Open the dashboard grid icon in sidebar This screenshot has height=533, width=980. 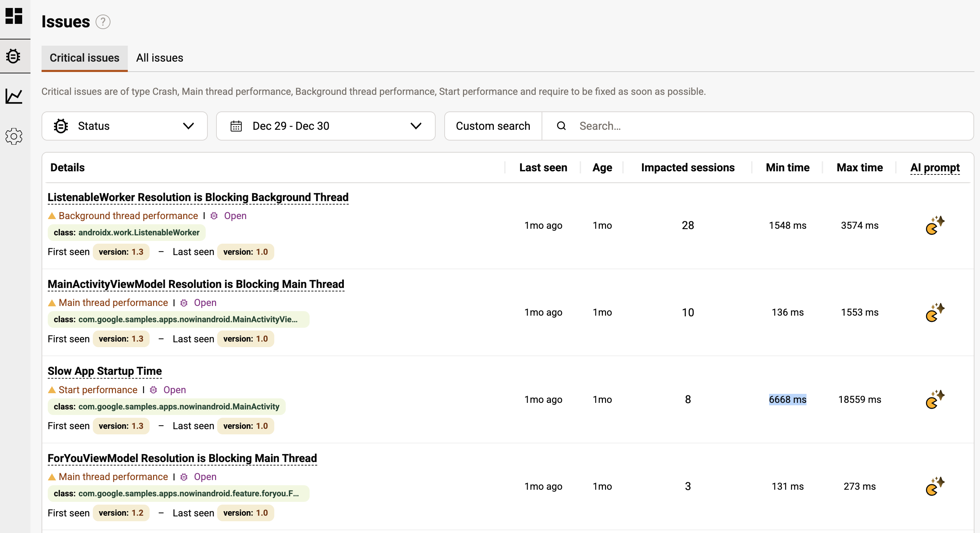pyautogui.click(x=14, y=16)
